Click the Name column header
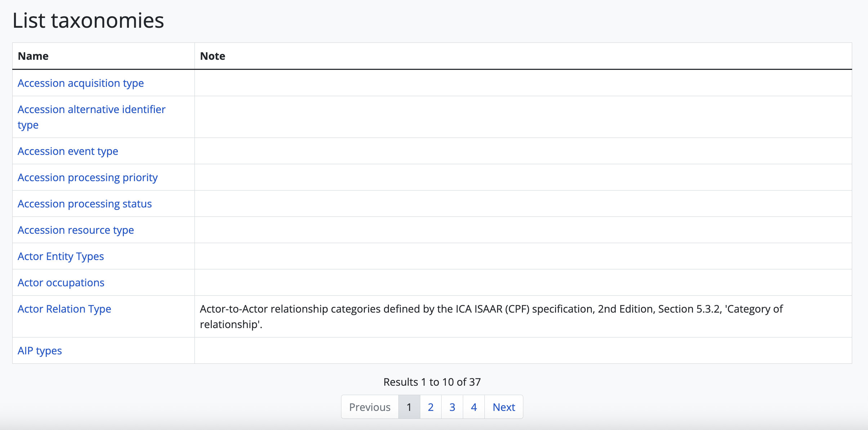868x430 pixels. pos(33,56)
